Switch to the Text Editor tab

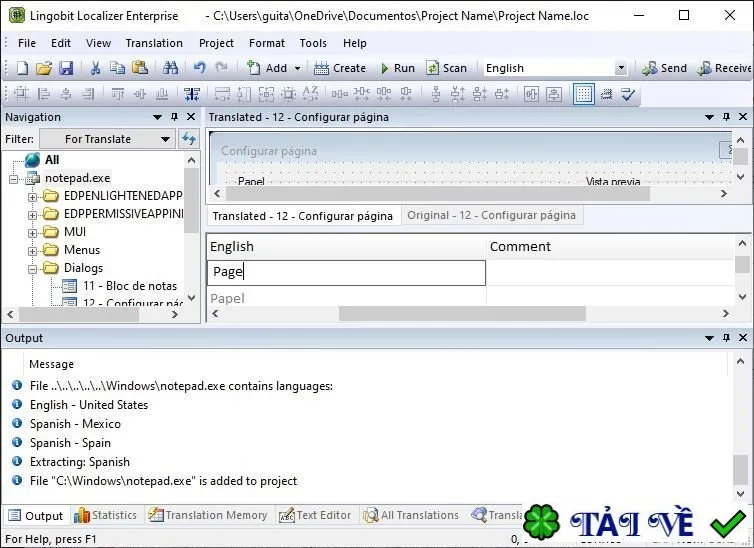pos(315,515)
